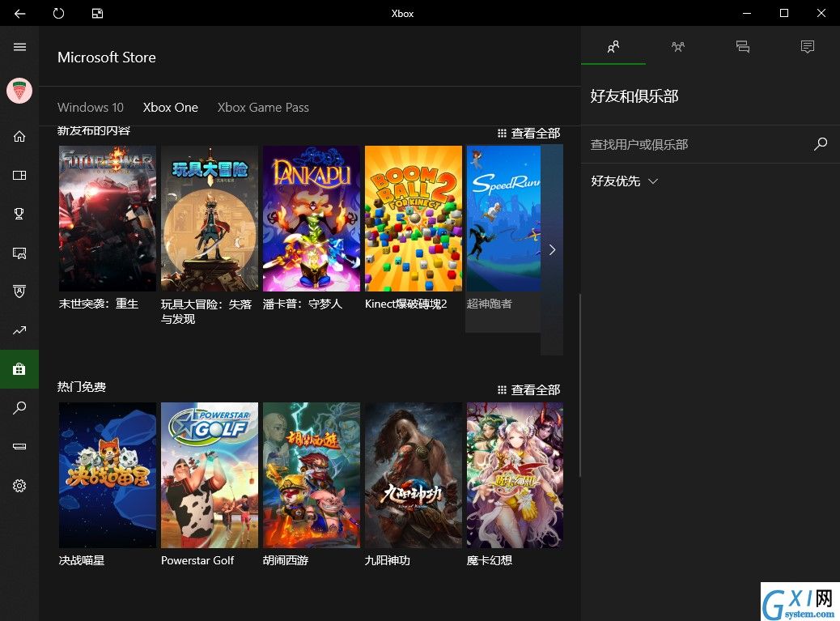This screenshot has width=840, height=621.
Task: Open the Clubs shield icon
Action: click(19, 291)
